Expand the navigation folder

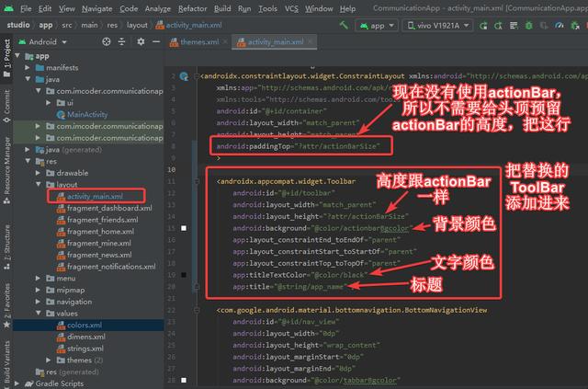pyautogui.click(x=38, y=302)
